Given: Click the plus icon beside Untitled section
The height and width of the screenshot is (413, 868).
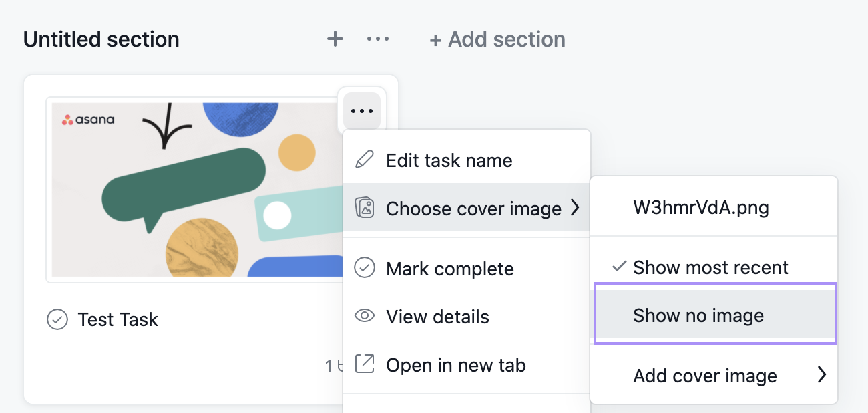Looking at the screenshot, I should [335, 39].
